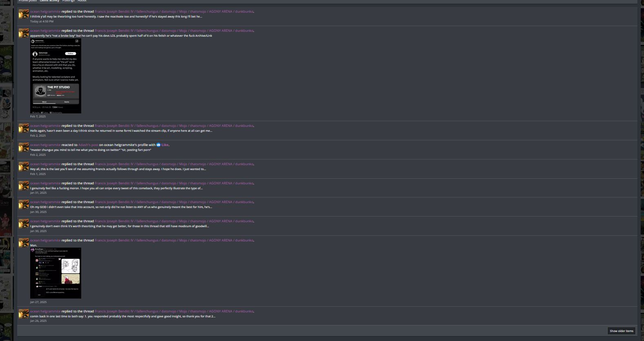Open thread link in the 'Hello again' entry
644x341 pixels.
(x=174, y=126)
